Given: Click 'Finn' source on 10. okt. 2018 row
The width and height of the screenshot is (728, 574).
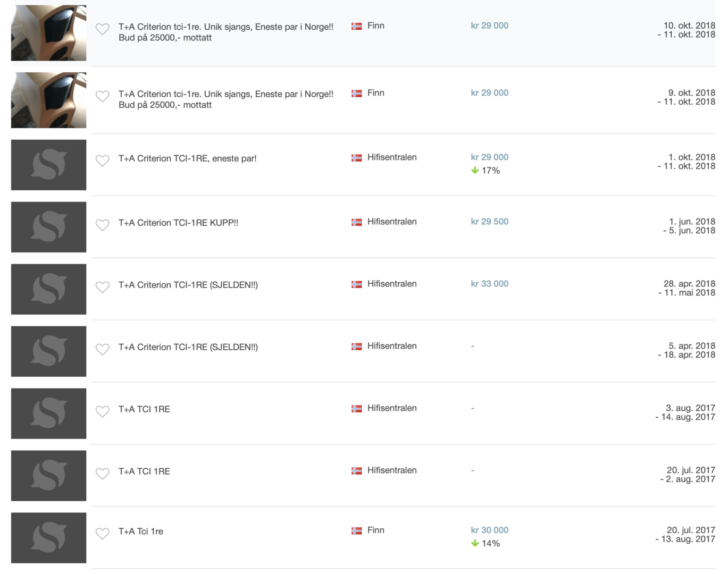Looking at the screenshot, I should pos(376,26).
